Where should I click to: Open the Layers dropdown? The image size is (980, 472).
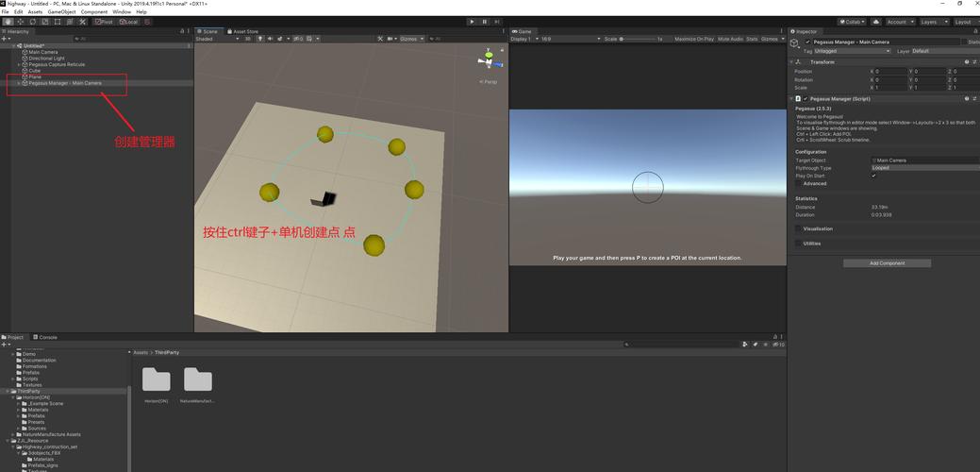(x=934, y=22)
